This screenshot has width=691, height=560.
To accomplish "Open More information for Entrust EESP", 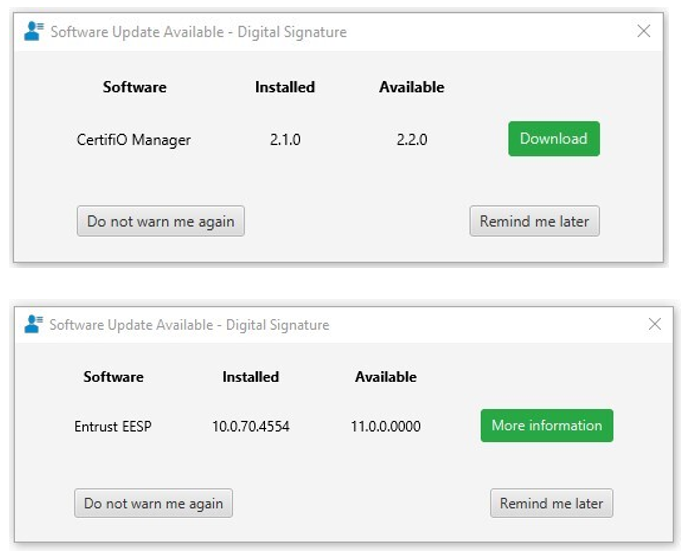I will (546, 426).
